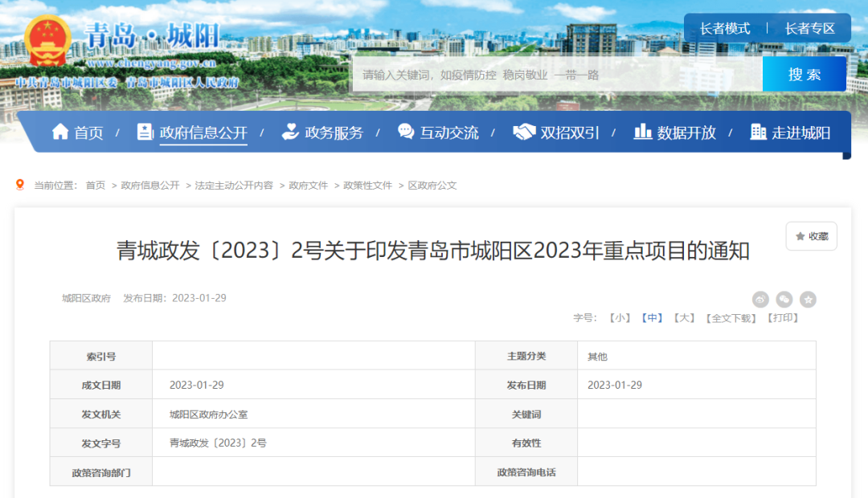The width and height of the screenshot is (868, 498).
Task: Click the 发布日期：2023-01-29 text under title
Action: [175, 298]
